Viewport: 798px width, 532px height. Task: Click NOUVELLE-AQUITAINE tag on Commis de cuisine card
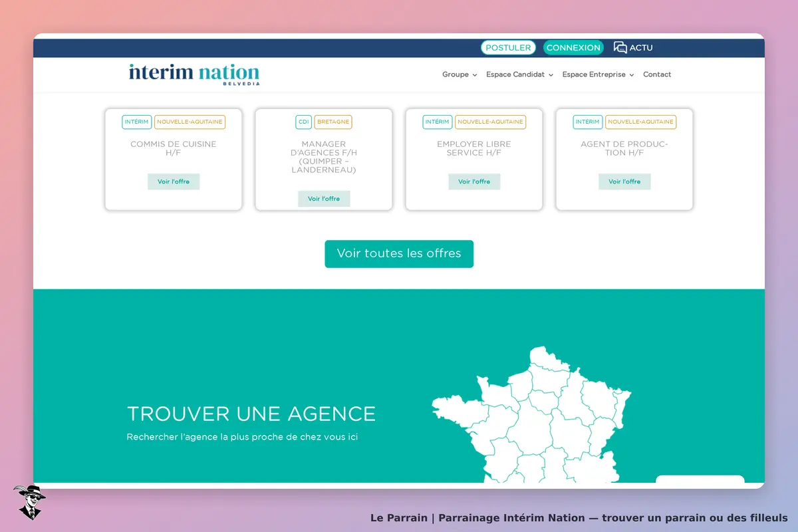pos(190,122)
